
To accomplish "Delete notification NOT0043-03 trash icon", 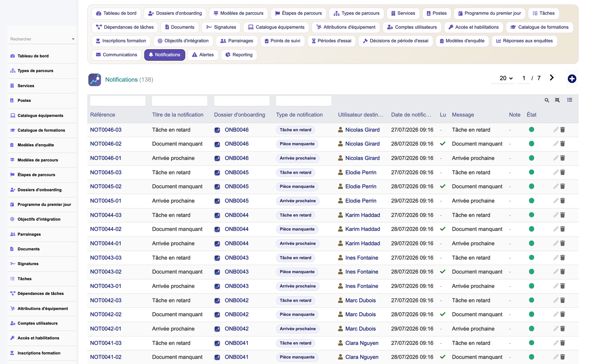I will click(563, 258).
